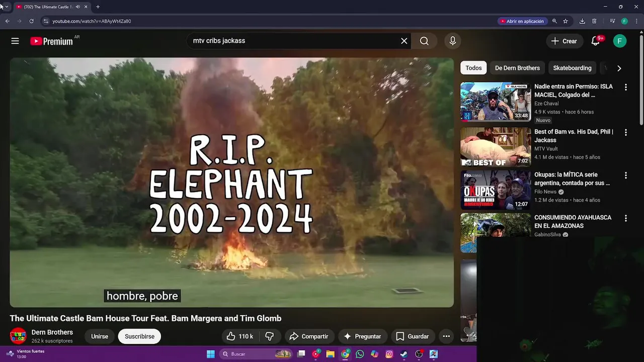Click Abrir en aplicación in address bar
This screenshot has width=644, height=362.
[x=522, y=21]
